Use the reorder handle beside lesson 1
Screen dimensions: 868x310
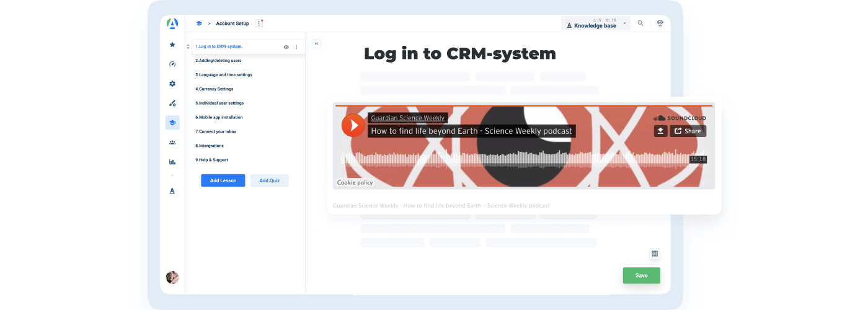(x=188, y=47)
